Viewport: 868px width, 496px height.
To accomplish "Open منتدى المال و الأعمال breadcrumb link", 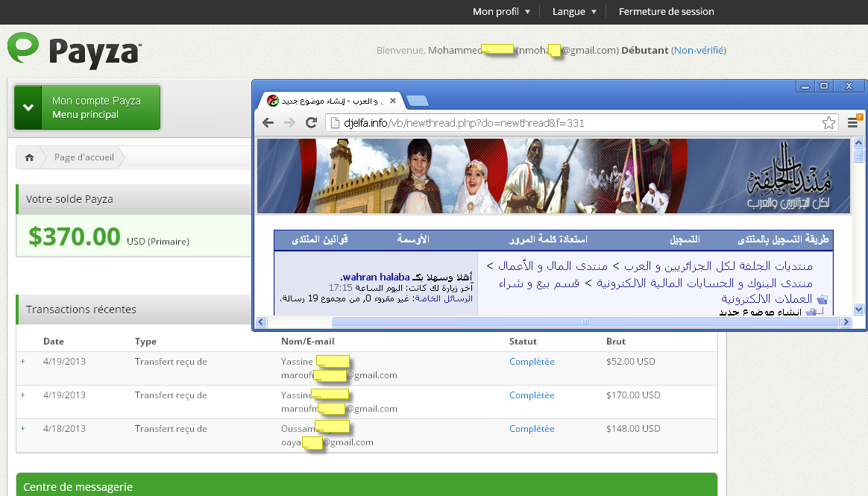I will (x=553, y=266).
